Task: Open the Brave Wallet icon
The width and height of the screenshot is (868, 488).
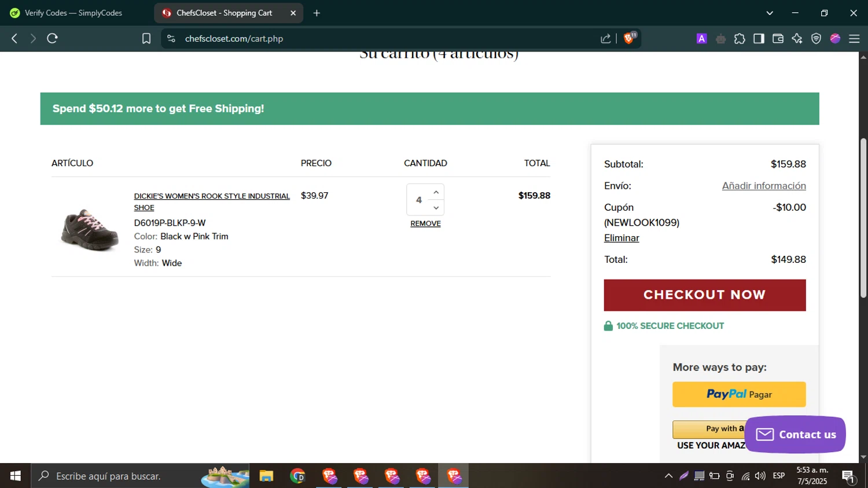Action: pyautogui.click(x=778, y=39)
